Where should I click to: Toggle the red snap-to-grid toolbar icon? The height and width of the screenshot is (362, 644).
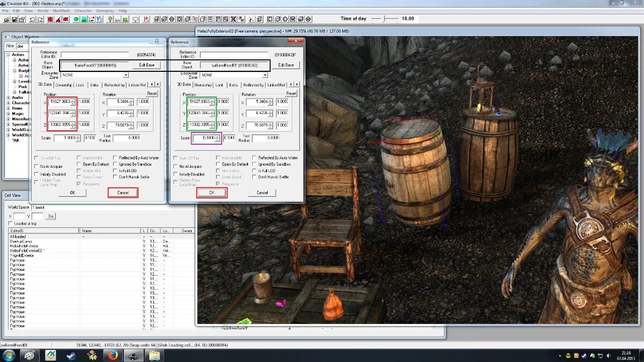[50, 19]
